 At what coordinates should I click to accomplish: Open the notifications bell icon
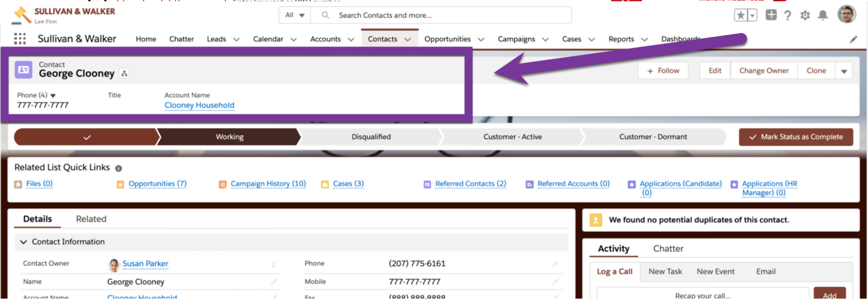click(823, 15)
